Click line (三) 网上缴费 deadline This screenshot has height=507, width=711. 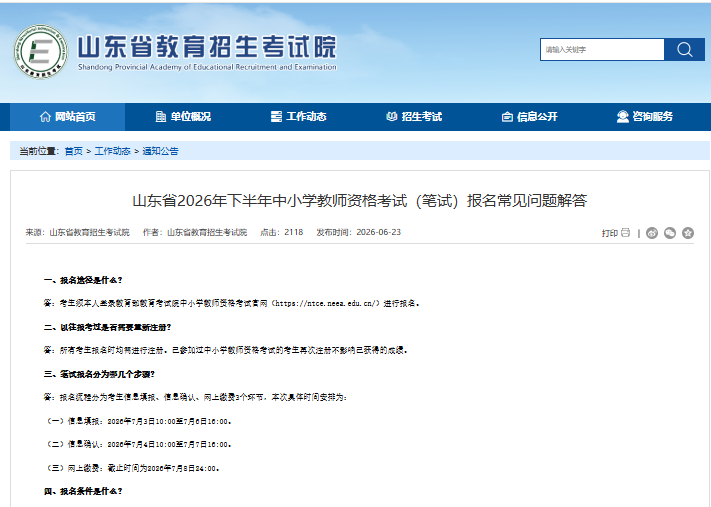(134, 468)
